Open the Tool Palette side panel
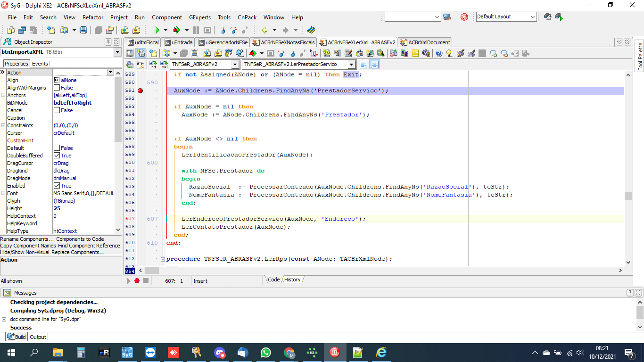This screenshot has height=362, width=644. point(640,57)
